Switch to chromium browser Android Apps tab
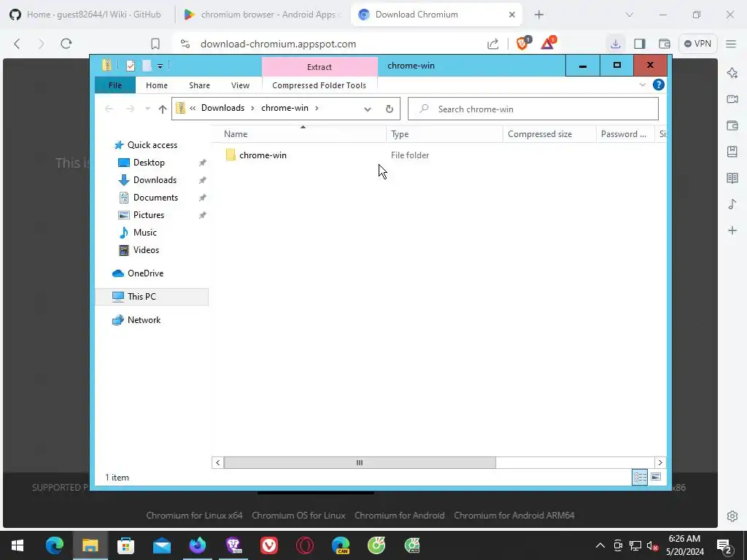The height and width of the screenshot is (560, 747). 262,15
